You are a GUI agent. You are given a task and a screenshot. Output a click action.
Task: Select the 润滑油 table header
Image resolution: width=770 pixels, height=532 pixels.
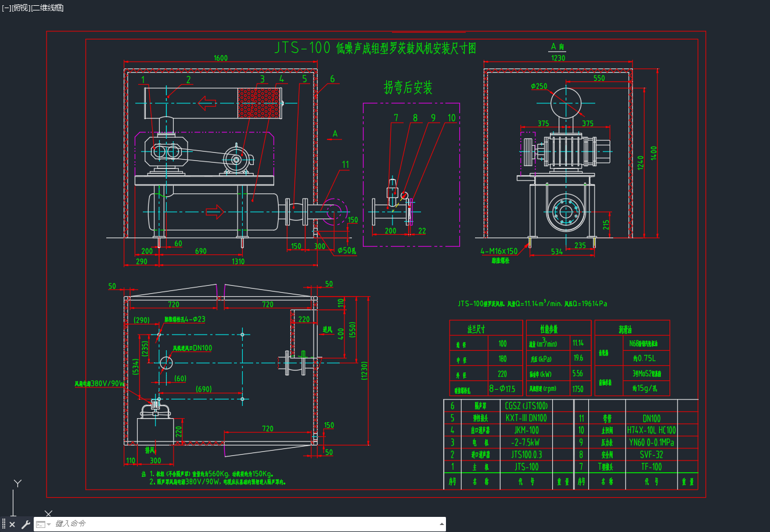point(625,329)
